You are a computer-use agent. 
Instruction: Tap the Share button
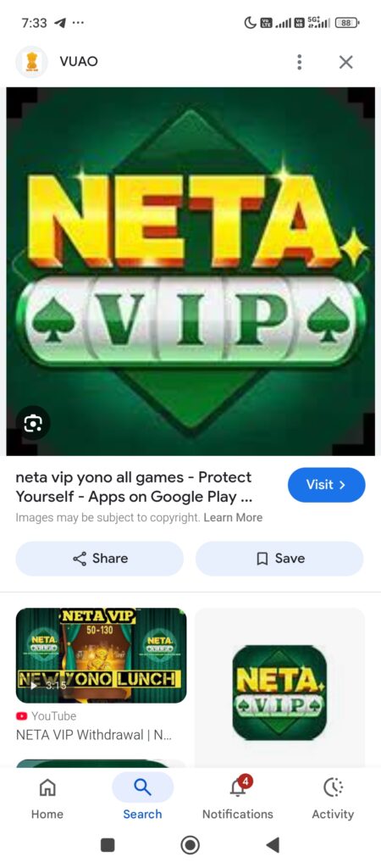click(100, 558)
